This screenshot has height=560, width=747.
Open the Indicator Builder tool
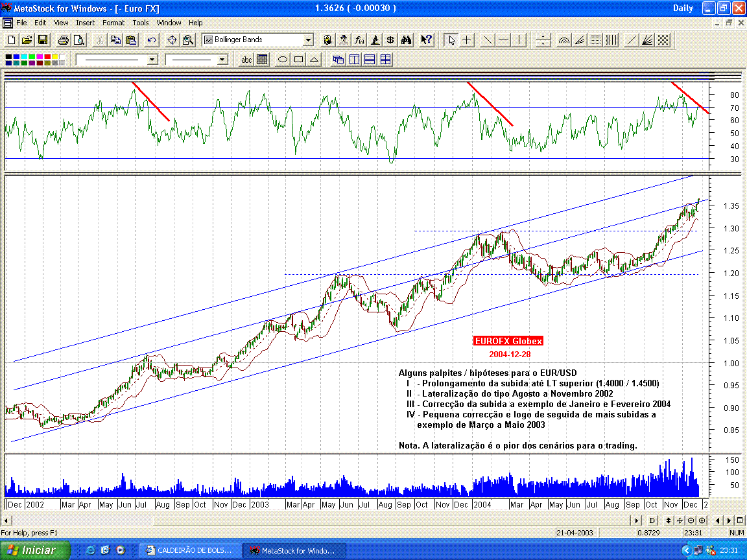pos(358,40)
